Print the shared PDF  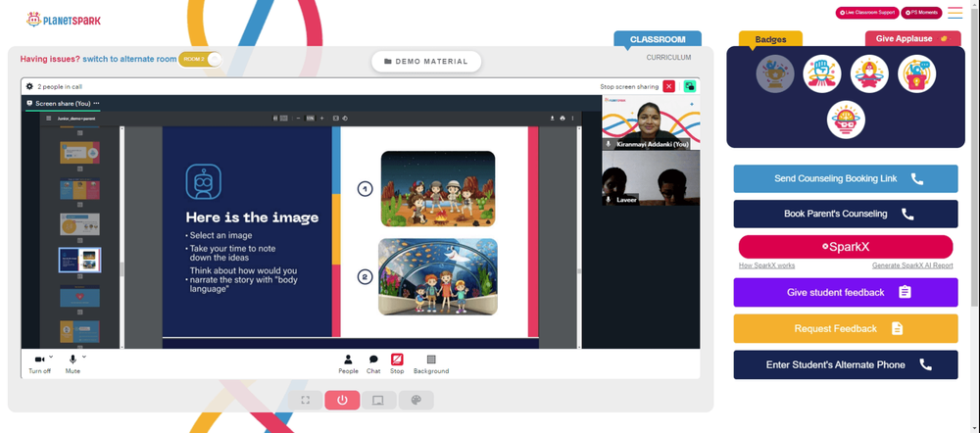click(x=563, y=118)
